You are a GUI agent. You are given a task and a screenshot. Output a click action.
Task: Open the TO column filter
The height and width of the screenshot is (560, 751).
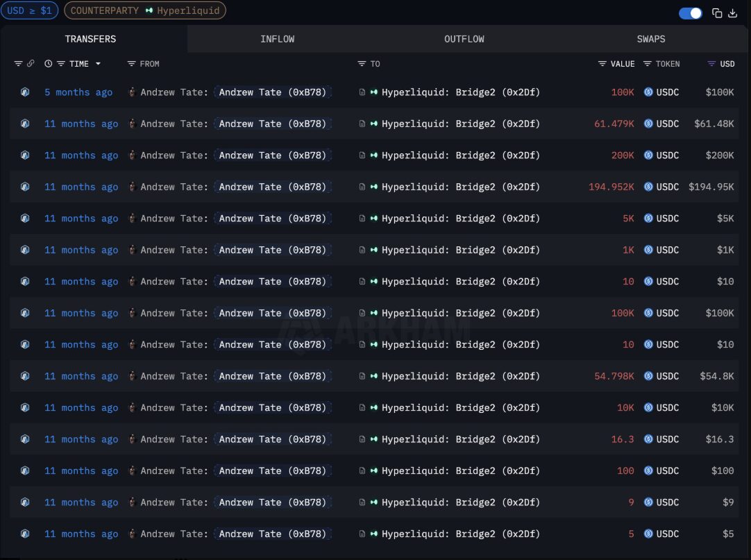362,64
